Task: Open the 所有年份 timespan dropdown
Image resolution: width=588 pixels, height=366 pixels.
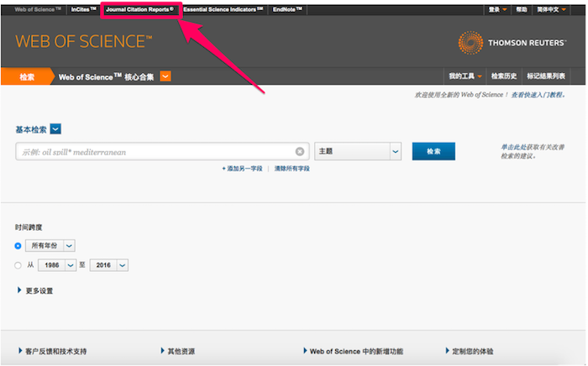Action: click(x=69, y=245)
